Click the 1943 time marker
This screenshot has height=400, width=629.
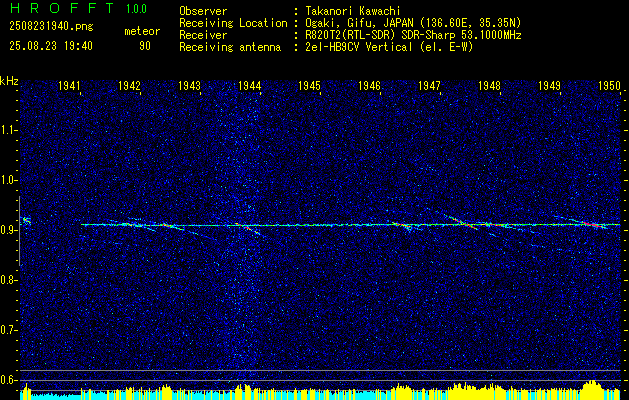point(189,85)
